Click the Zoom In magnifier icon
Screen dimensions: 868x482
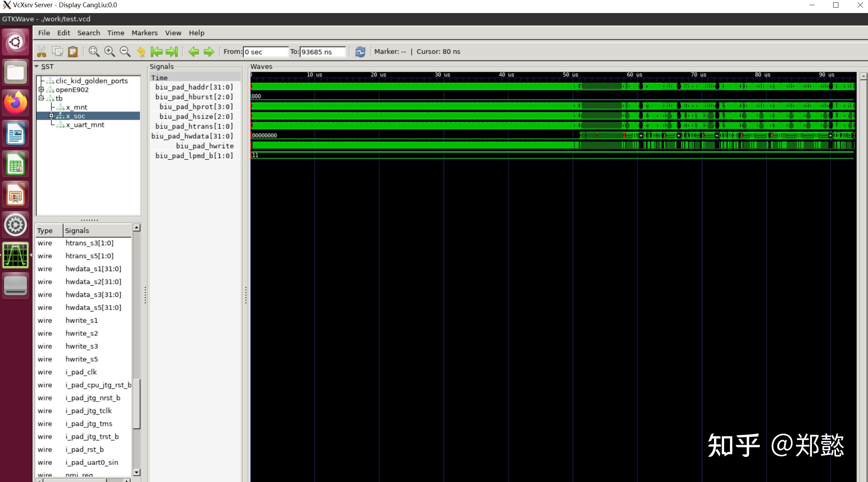[109, 52]
